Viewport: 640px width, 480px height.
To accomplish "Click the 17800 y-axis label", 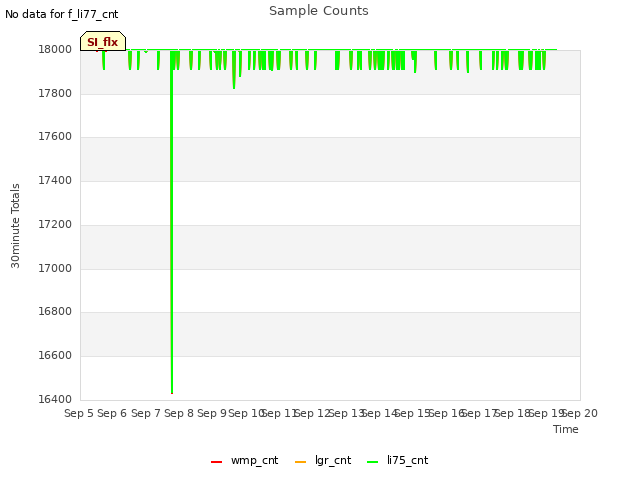I will pyautogui.click(x=55, y=93).
